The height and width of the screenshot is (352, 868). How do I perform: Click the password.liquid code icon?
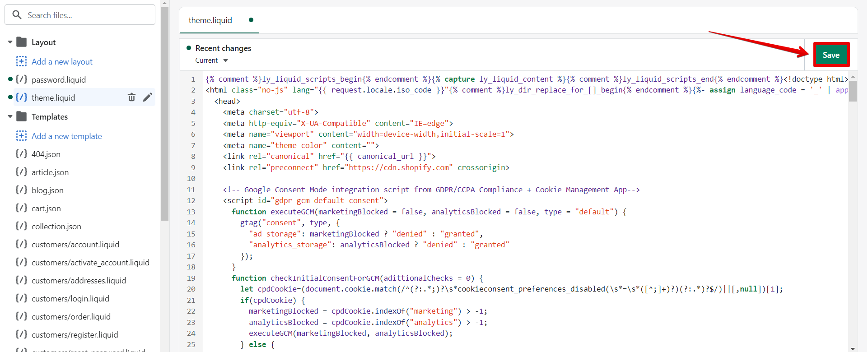click(x=21, y=79)
